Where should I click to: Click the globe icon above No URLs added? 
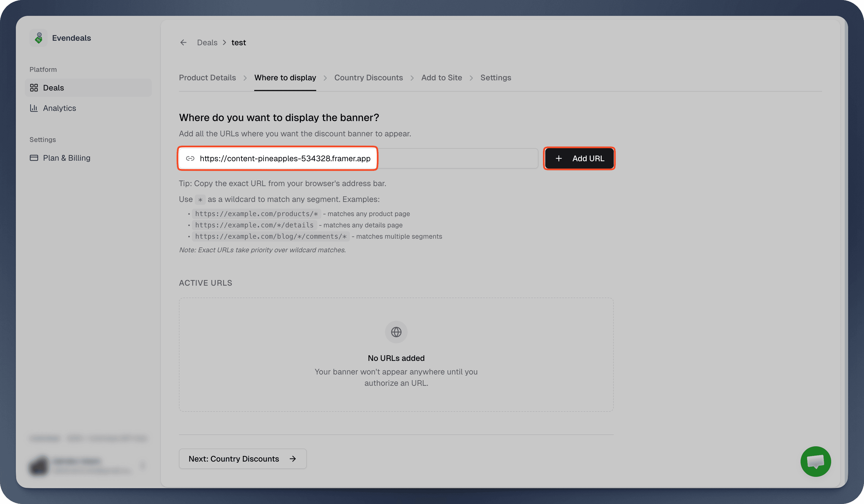(396, 332)
